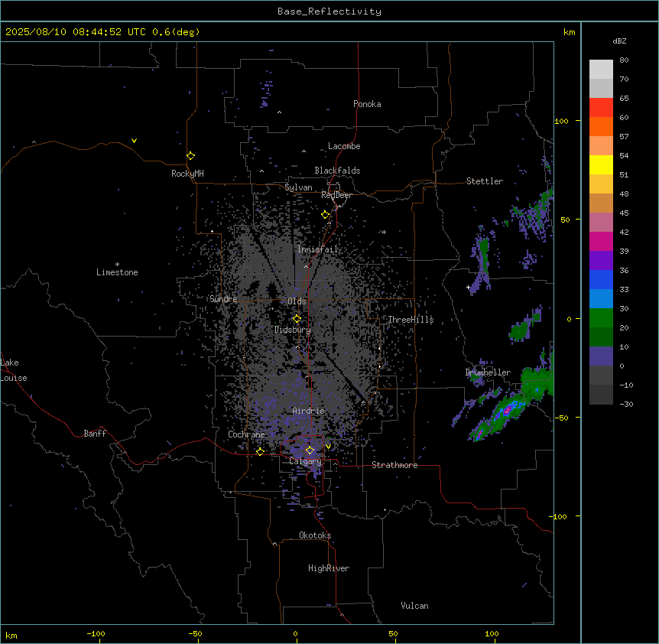Click the -100 tick label on bottom axis

[x=96, y=633]
